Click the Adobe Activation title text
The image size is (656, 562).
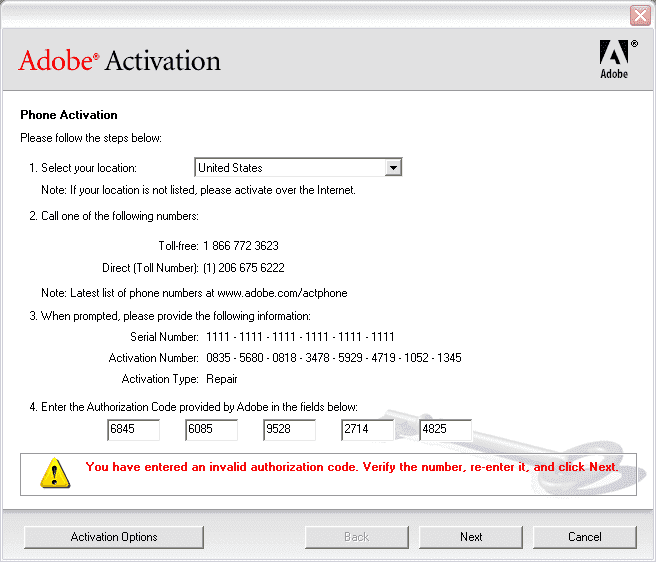coord(119,61)
